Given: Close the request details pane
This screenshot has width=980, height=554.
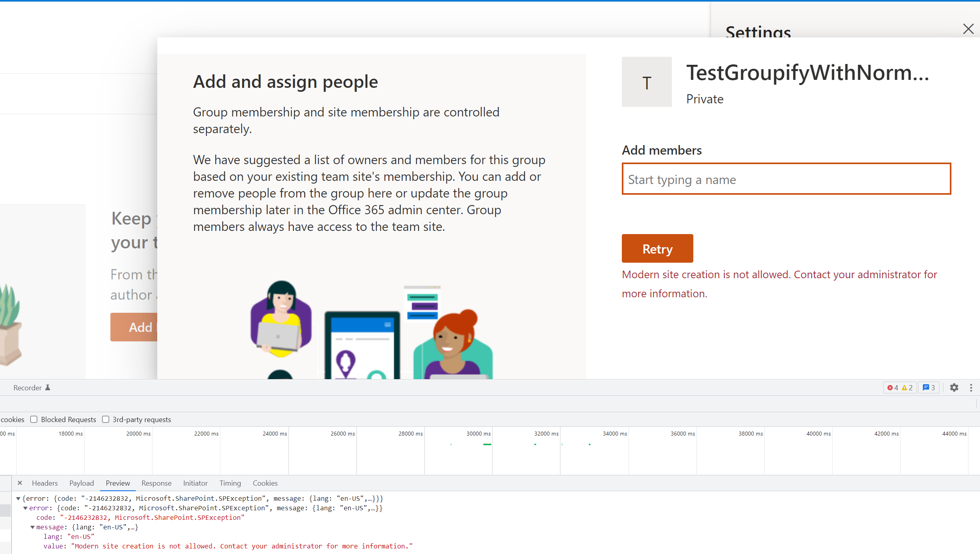Looking at the screenshot, I should pyautogui.click(x=20, y=483).
